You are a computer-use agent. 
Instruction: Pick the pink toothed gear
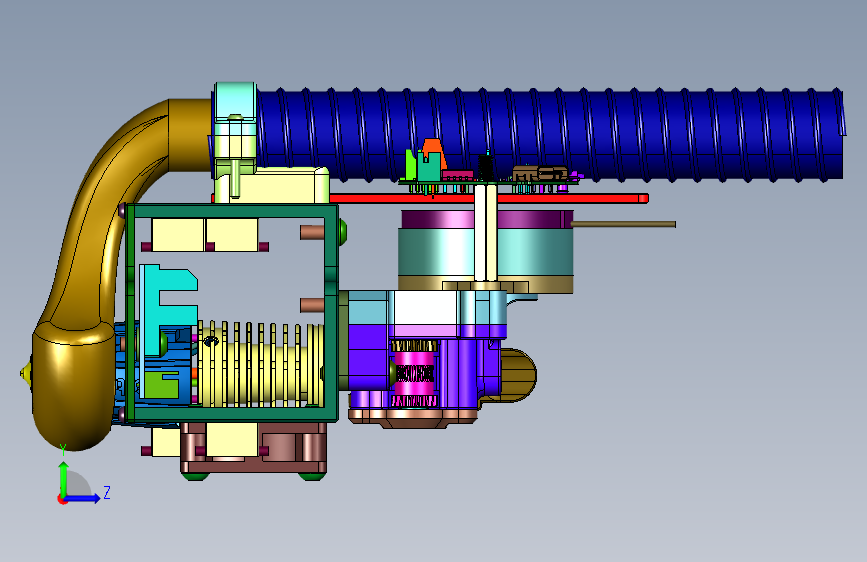[x=414, y=374]
